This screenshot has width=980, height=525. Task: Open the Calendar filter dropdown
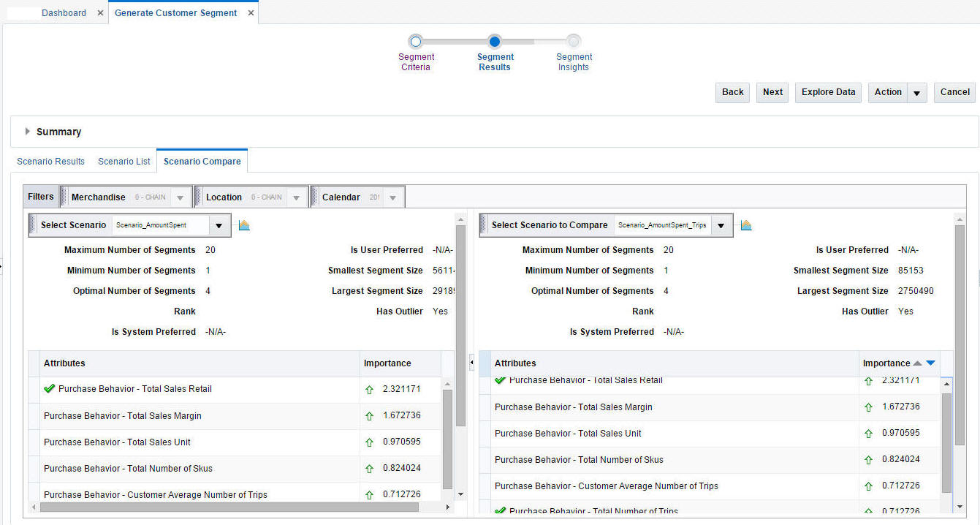pyautogui.click(x=392, y=197)
